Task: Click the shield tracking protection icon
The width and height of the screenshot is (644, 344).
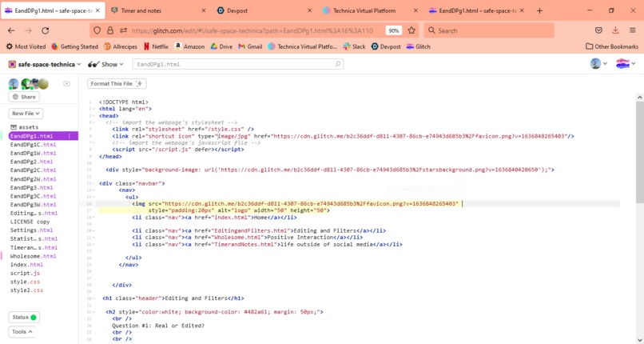Action: pyautogui.click(x=97, y=30)
